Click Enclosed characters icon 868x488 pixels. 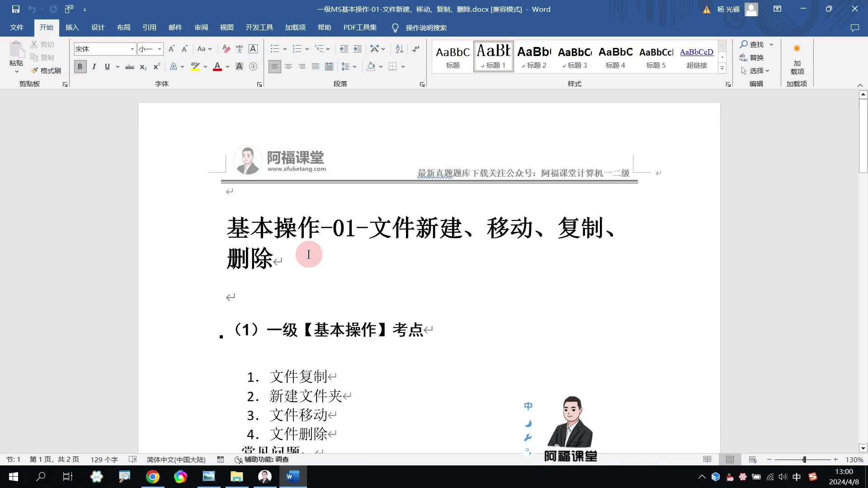tap(253, 66)
